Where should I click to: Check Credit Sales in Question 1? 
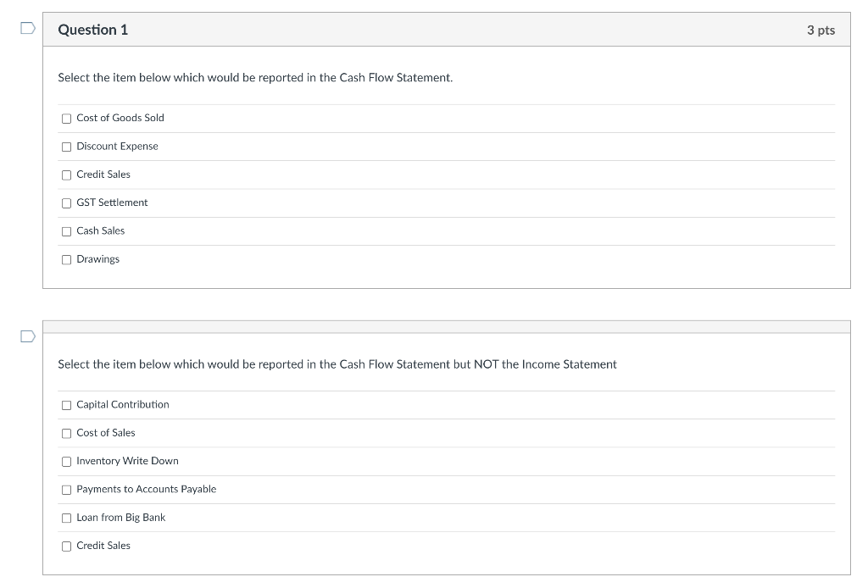pos(66,175)
